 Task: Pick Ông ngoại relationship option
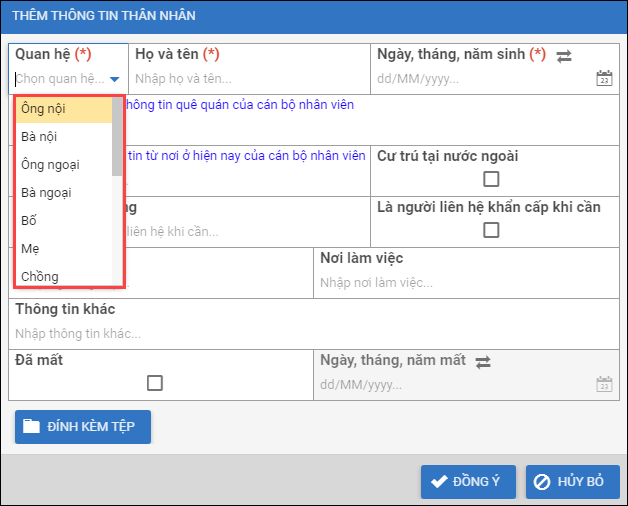point(63,164)
